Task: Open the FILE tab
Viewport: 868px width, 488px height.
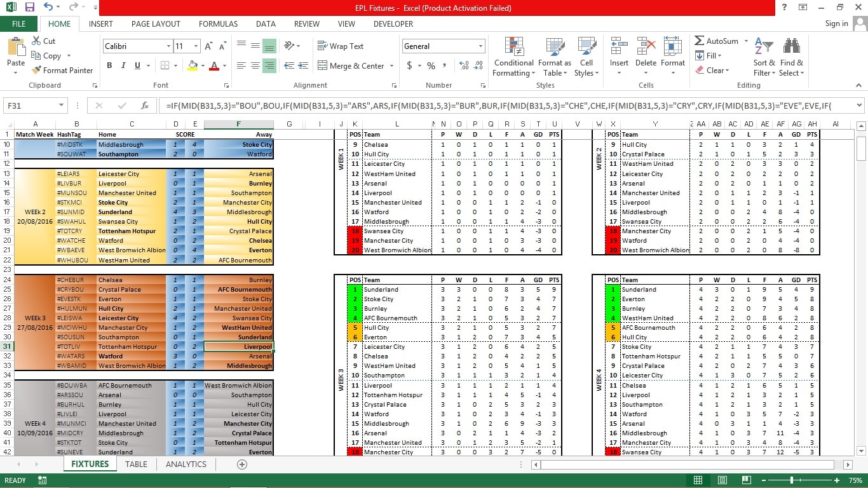Action: pos(19,24)
